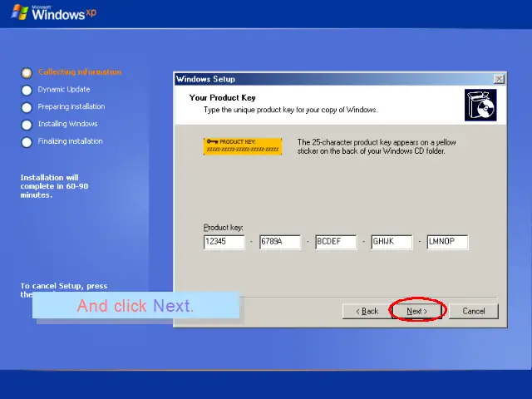Select the product key field containing 6789A
The height and width of the screenshot is (399, 532).
point(280,242)
